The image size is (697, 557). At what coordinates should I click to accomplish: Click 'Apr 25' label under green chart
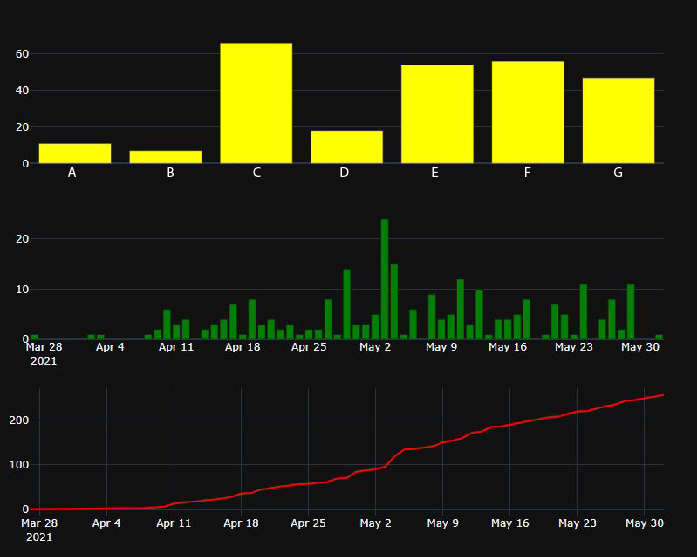[308, 347]
